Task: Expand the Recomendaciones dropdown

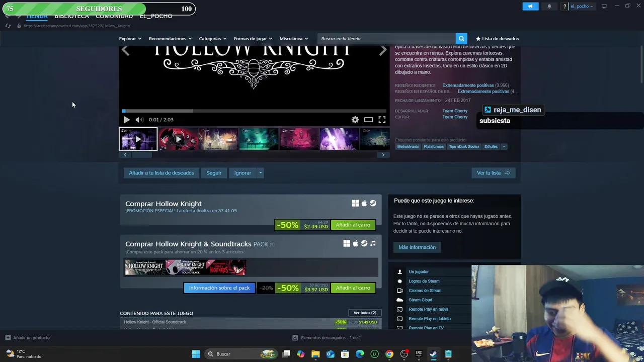Action: [x=170, y=39]
